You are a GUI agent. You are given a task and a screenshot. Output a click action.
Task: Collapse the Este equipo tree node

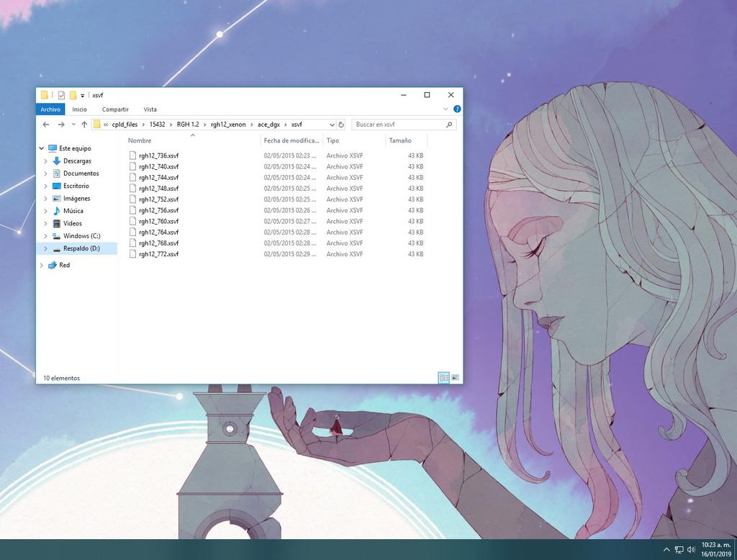point(41,148)
